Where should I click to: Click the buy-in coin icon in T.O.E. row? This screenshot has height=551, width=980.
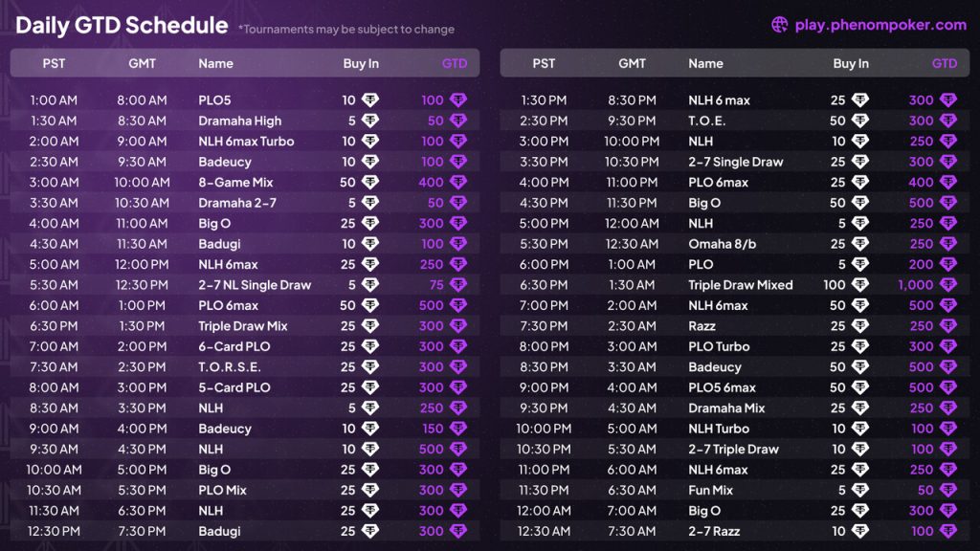click(860, 121)
